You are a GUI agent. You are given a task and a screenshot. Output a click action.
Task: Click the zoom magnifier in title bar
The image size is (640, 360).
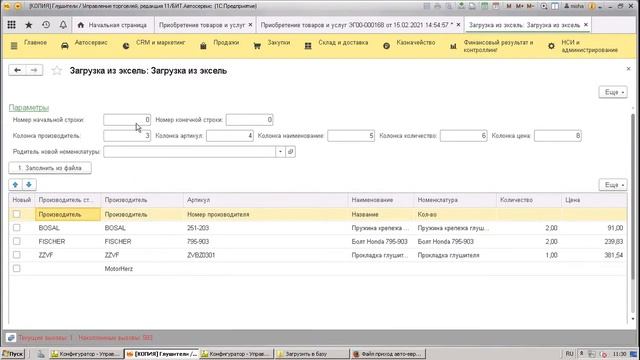[x=544, y=6]
